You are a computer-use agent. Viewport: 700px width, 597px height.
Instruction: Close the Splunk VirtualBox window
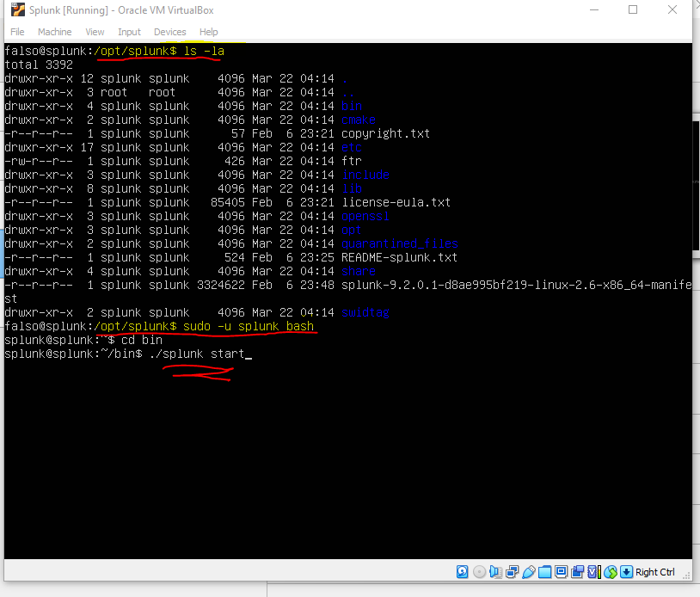[x=672, y=9]
